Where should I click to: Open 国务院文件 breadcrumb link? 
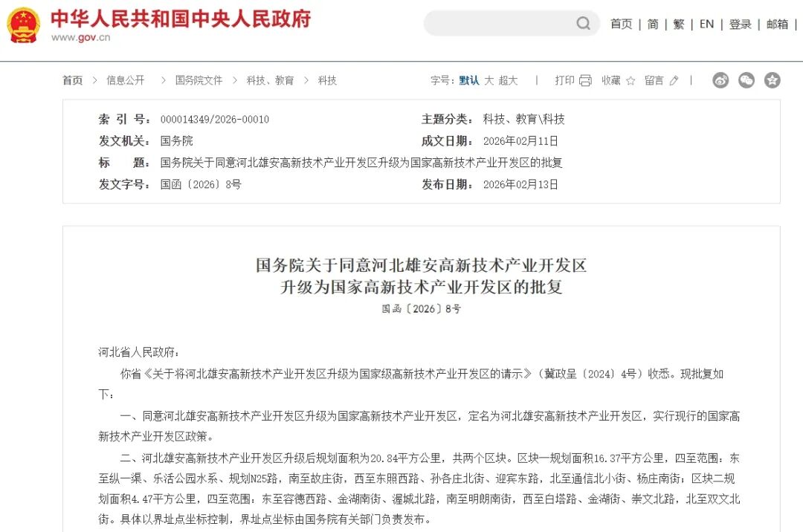pos(199,80)
